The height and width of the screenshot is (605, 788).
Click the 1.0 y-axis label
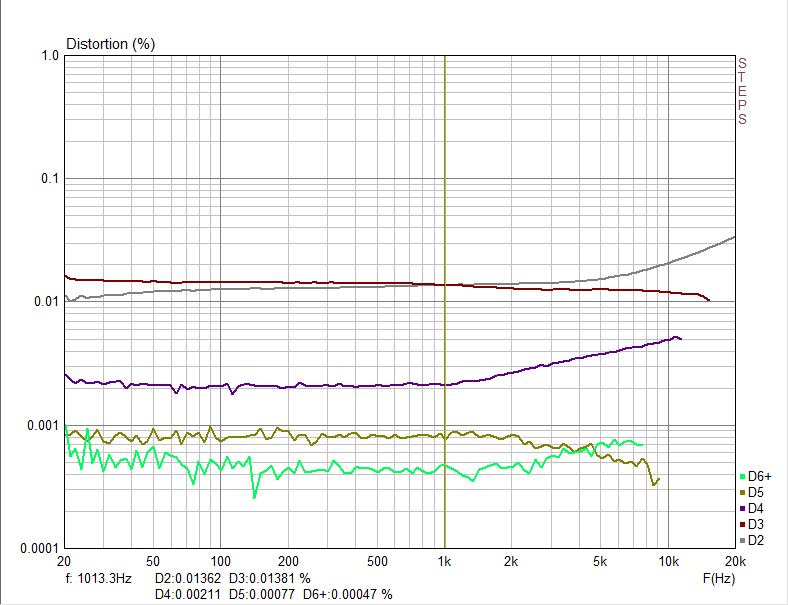click(50, 56)
